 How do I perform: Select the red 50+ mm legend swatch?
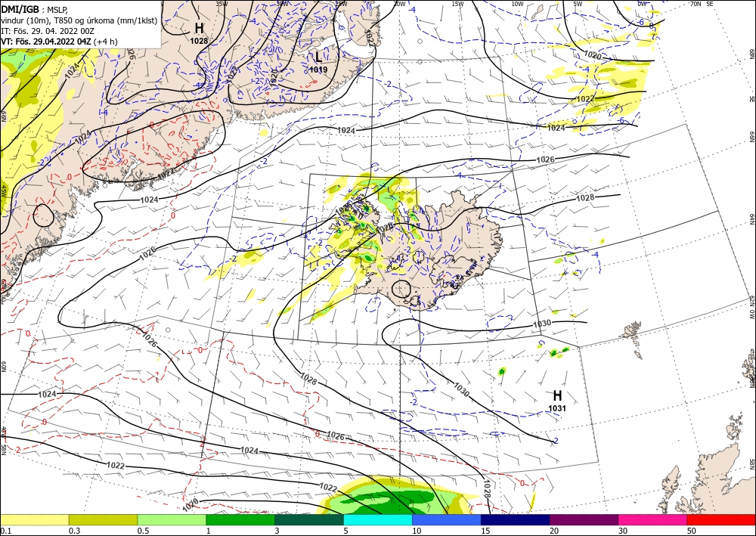(721, 519)
